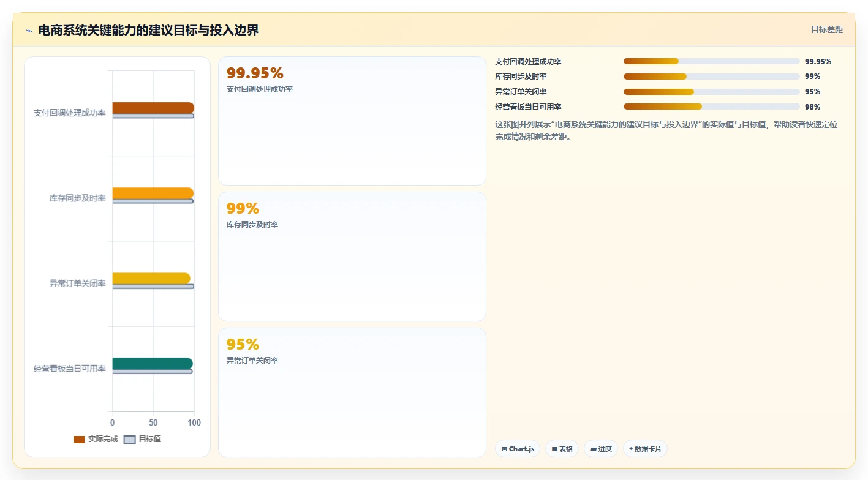Click the grey target bar under 库存同步及时率
The width and height of the screenshot is (868, 480).
tap(153, 201)
